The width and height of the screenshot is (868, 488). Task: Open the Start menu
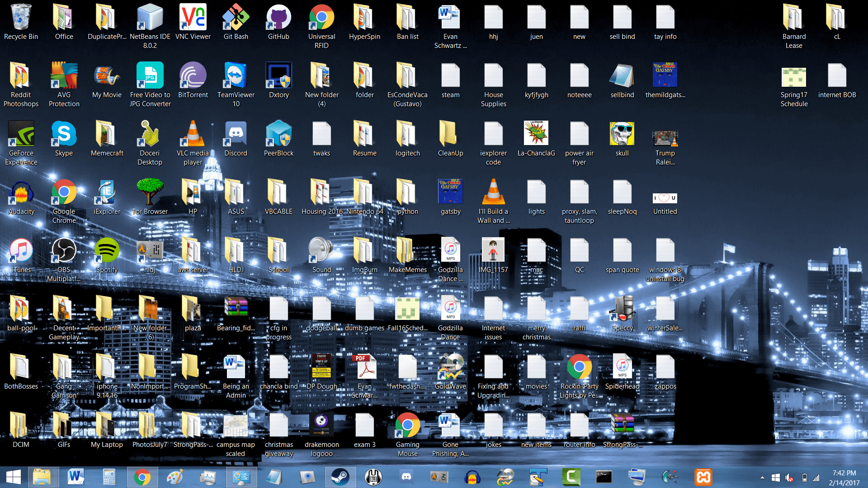coord(14,477)
